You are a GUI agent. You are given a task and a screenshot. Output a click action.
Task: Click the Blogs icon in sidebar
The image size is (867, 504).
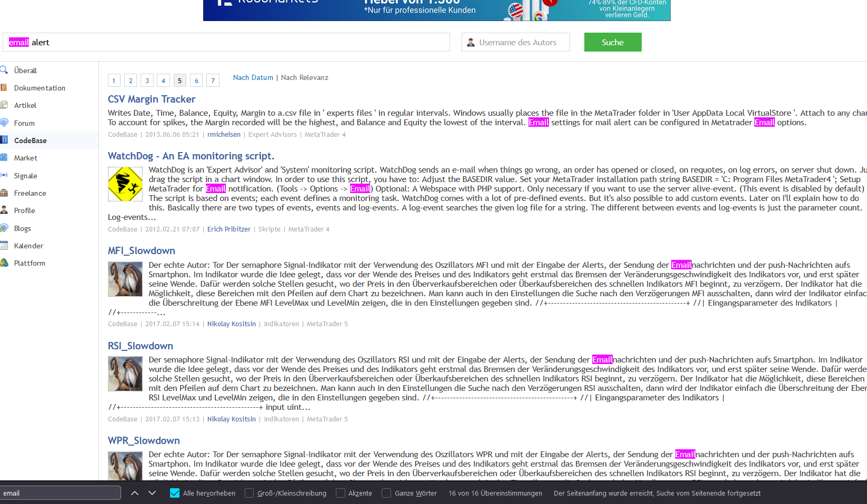[4, 228]
